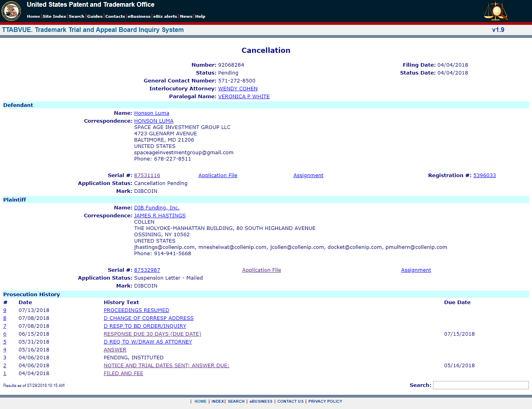Open paralegal Veronica P White link
The image size is (532, 409).
tap(244, 97)
